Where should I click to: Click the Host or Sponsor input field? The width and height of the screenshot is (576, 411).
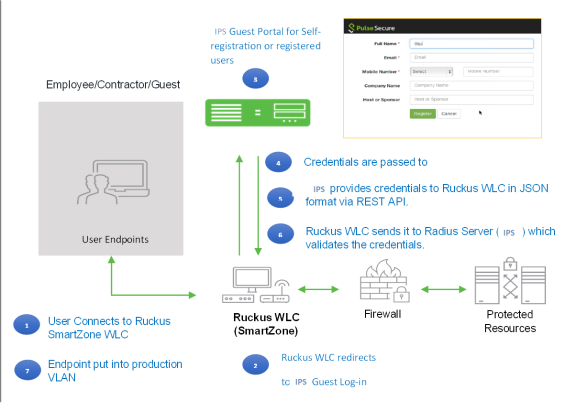471,99
